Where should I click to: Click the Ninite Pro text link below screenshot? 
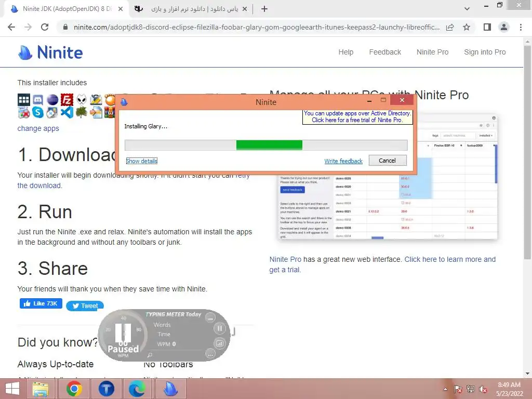click(x=285, y=260)
